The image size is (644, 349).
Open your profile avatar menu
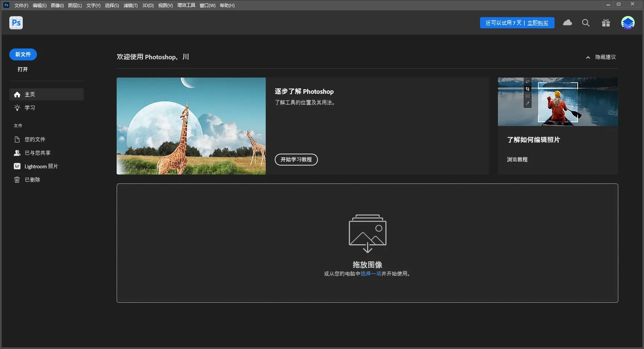[628, 23]
